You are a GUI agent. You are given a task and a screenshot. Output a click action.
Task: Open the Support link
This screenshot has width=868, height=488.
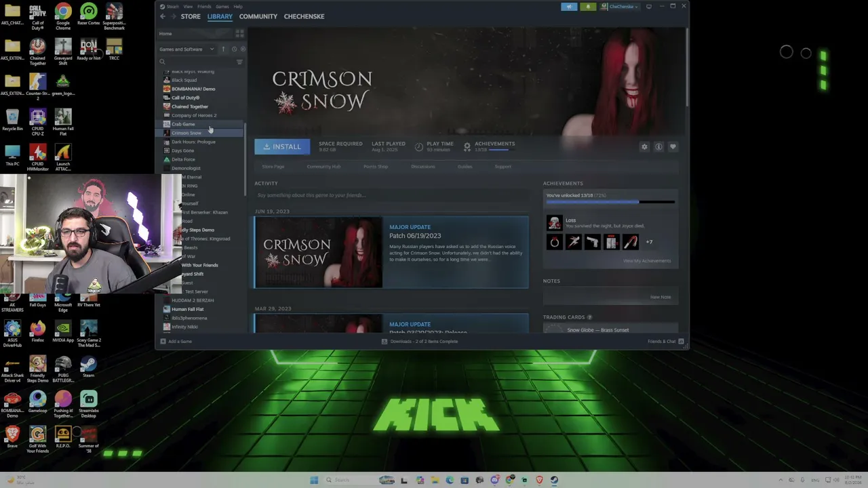pyautogui.click(x=502, y=167)
